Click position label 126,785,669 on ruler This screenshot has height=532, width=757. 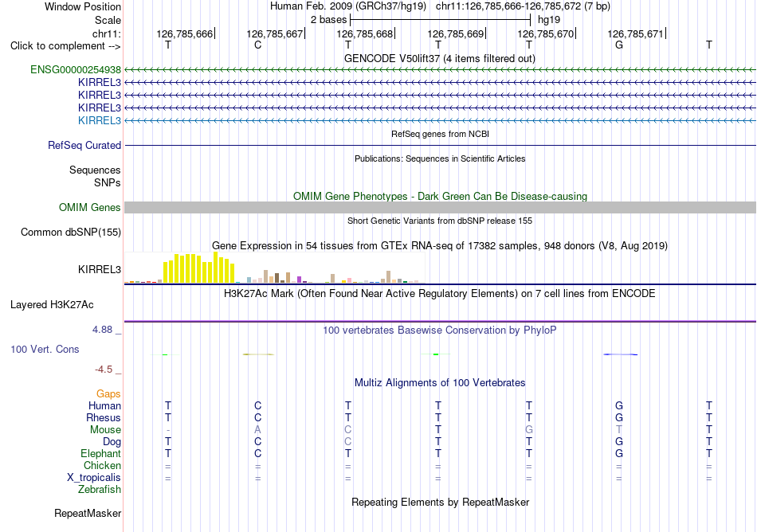click(455, 34)
